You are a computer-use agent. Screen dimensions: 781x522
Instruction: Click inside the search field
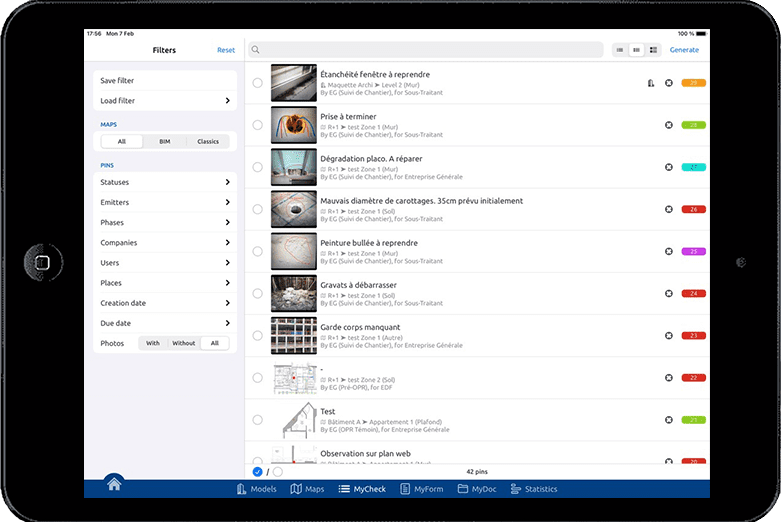coord(426,50)
